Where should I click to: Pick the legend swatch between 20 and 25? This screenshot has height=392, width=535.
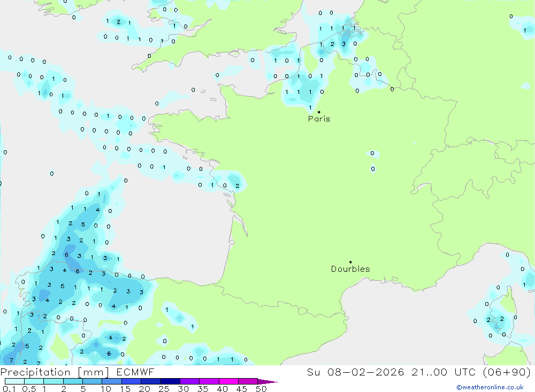[x=151, y=381]
